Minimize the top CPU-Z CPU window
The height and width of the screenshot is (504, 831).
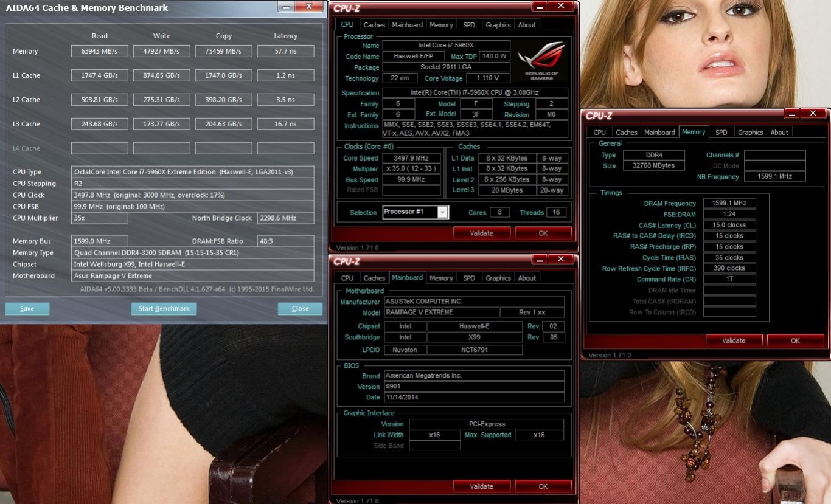point(539,6)
